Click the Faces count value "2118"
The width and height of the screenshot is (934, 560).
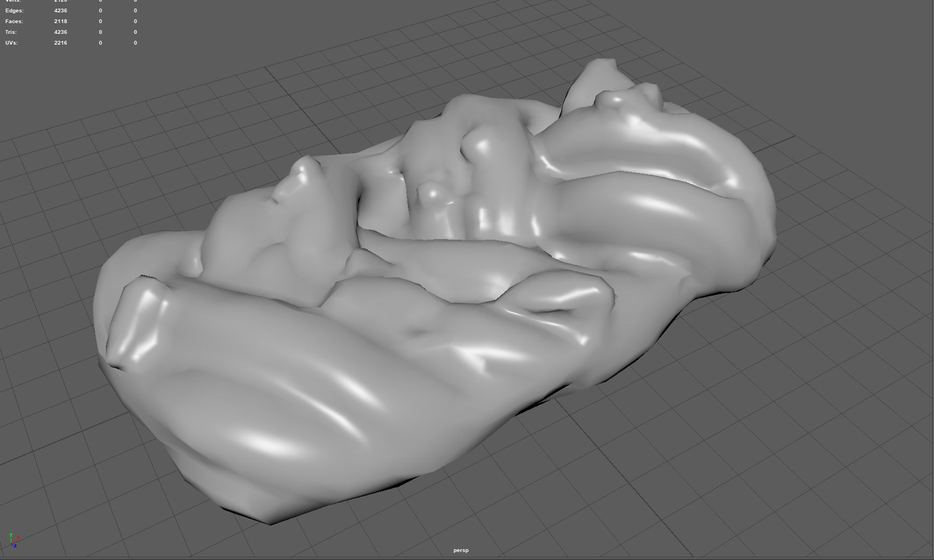coord(61,21)
